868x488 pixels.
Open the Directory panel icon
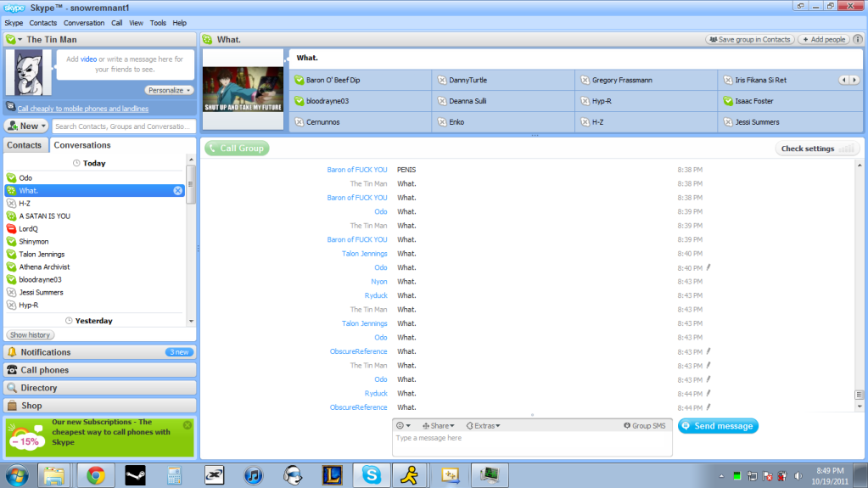[x=12, y=388]
